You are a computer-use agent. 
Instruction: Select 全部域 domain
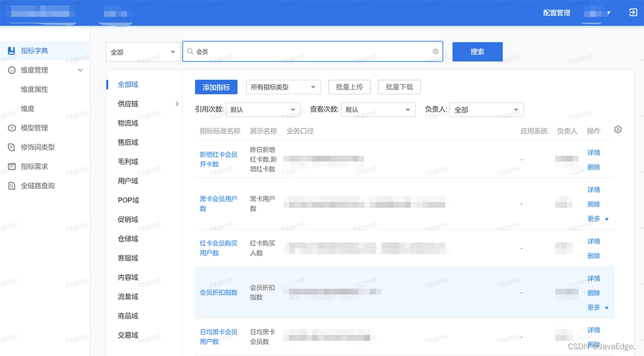click(128, 85)
